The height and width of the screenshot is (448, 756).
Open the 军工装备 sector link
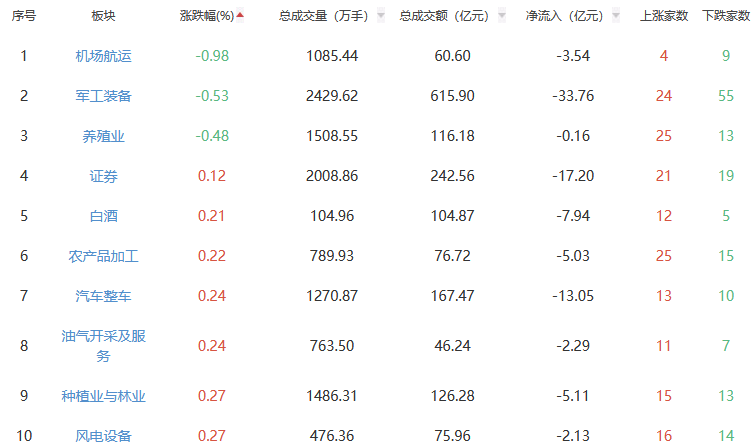coord(103,96)
